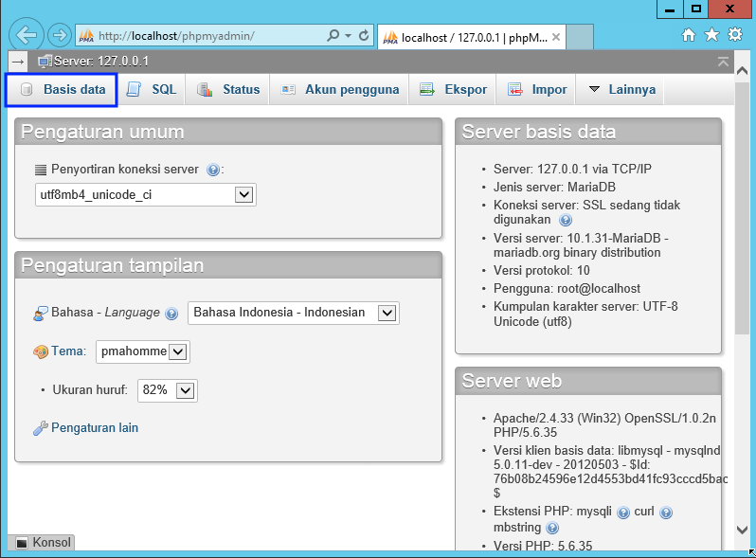Open the Tema pmahomme dropdown
The width and height of the screenshot is (756, 558).
click(143, 351)
